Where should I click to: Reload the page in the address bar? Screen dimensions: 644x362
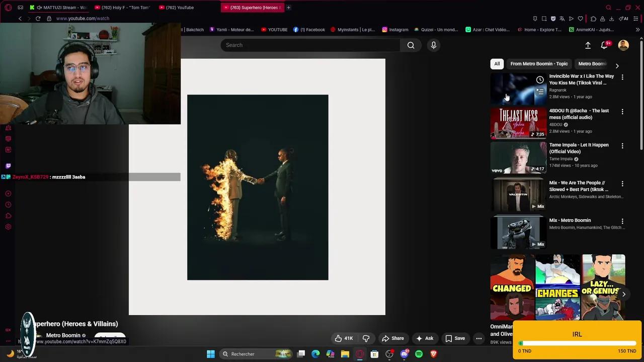pos(38,19)
